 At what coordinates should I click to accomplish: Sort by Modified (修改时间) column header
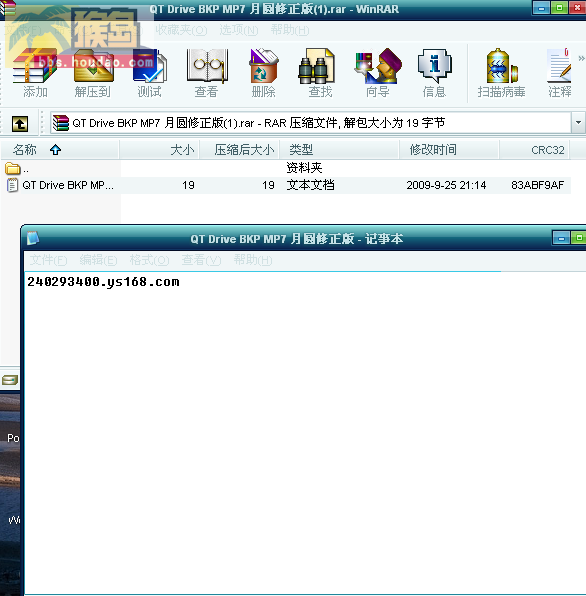click(449, 150)
